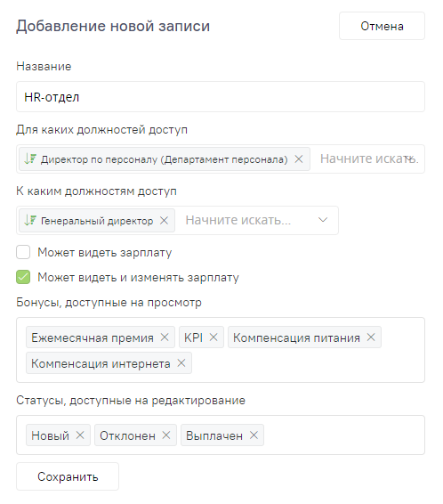Select the Выплачен status text
443x504 pixels.
click(214, 435)
